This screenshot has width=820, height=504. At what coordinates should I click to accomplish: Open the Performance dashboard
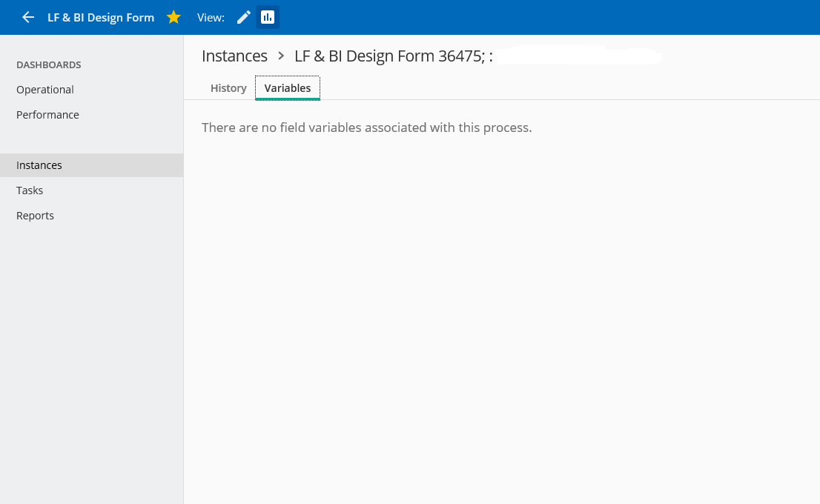coord(47,115)
